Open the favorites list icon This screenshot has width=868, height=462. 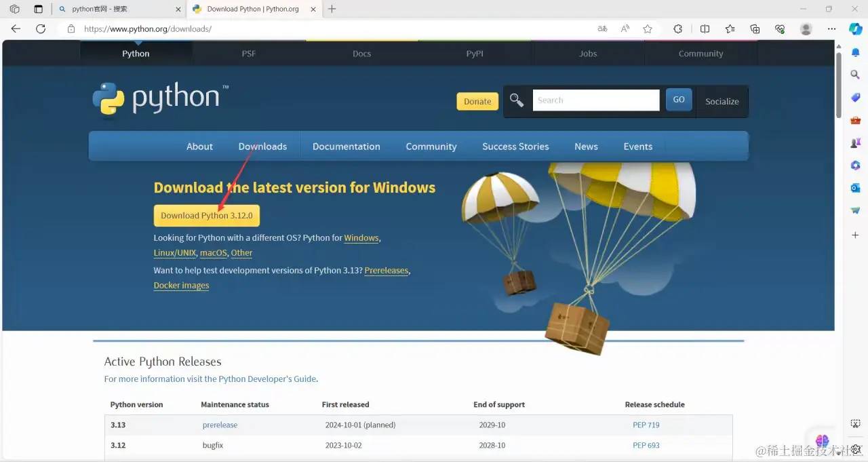730,29
